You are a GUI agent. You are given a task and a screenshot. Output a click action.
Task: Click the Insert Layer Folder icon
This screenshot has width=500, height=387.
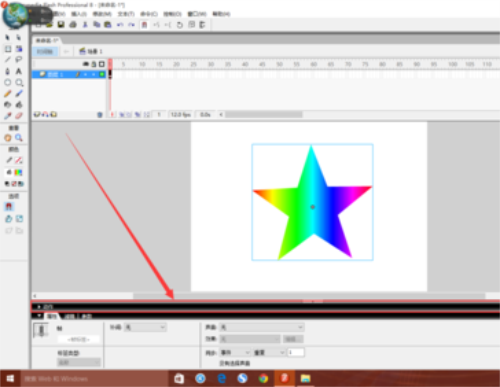click(x=53, y=115)
